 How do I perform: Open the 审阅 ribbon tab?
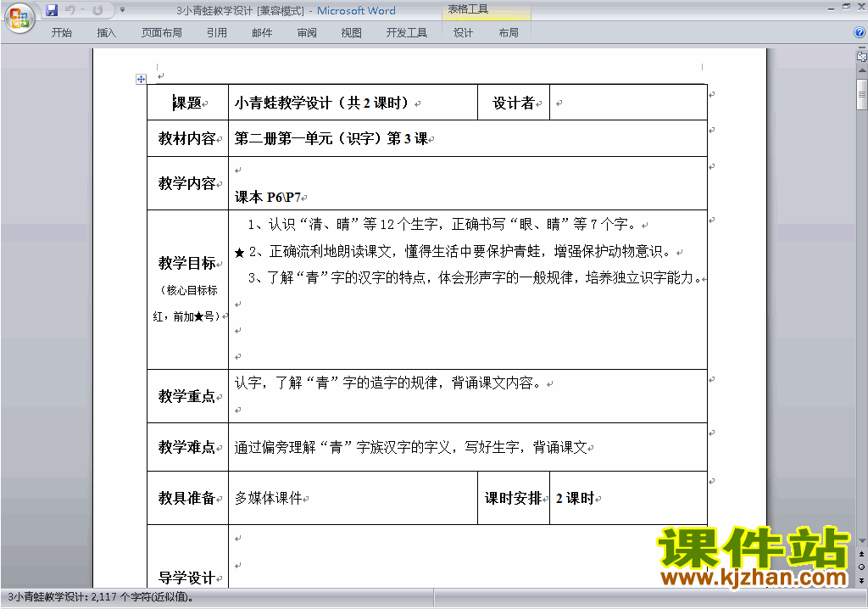307,33
